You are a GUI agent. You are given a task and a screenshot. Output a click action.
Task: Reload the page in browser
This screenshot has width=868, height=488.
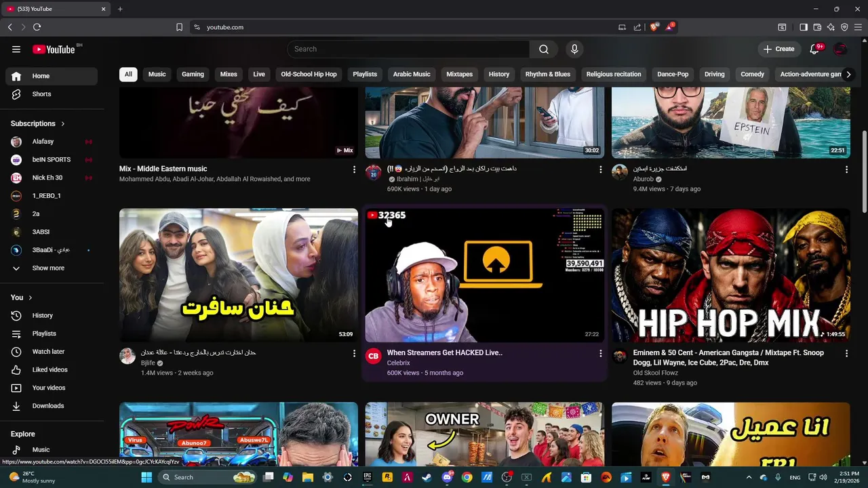tap(37, 27)
